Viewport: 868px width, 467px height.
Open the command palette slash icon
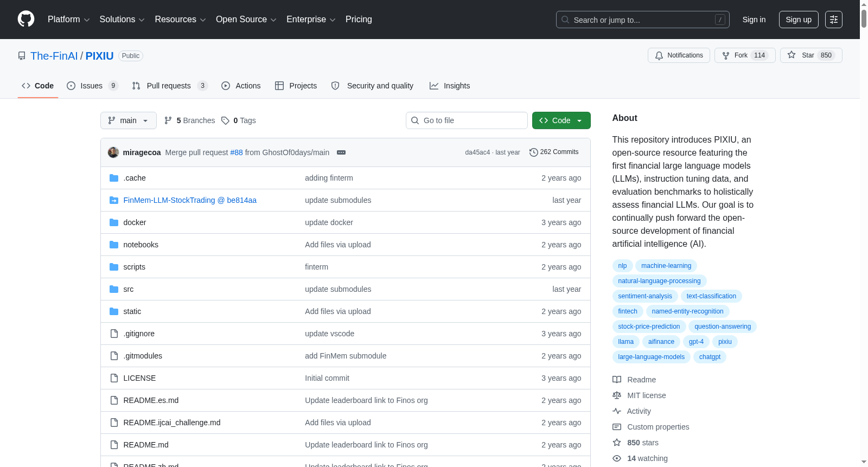(720, 20)
